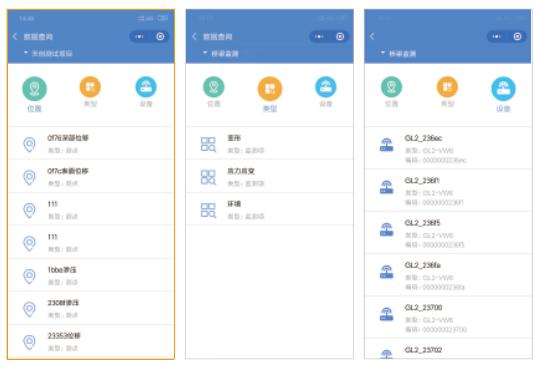
Task: Tap the device icon of the GL2_236f5 row
Action: click(387, 230)
